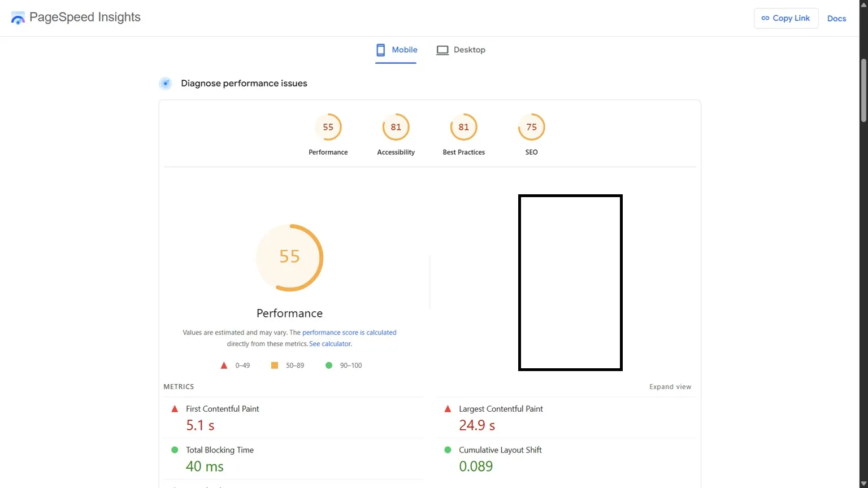Select the 0.089 metric value
The width and height of the screenshot is (868, 488).
pyautogui.click(x=476, y=467)
